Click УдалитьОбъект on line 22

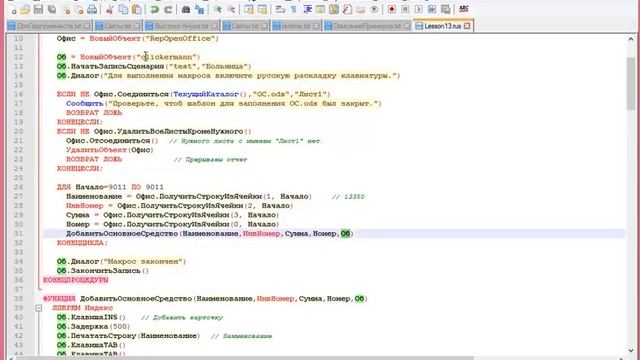point(96,150)
